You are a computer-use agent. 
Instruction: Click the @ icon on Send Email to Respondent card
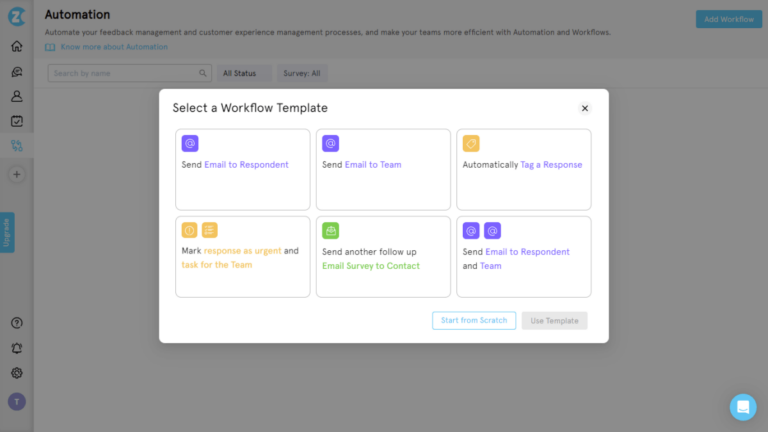tap(190, 144)
